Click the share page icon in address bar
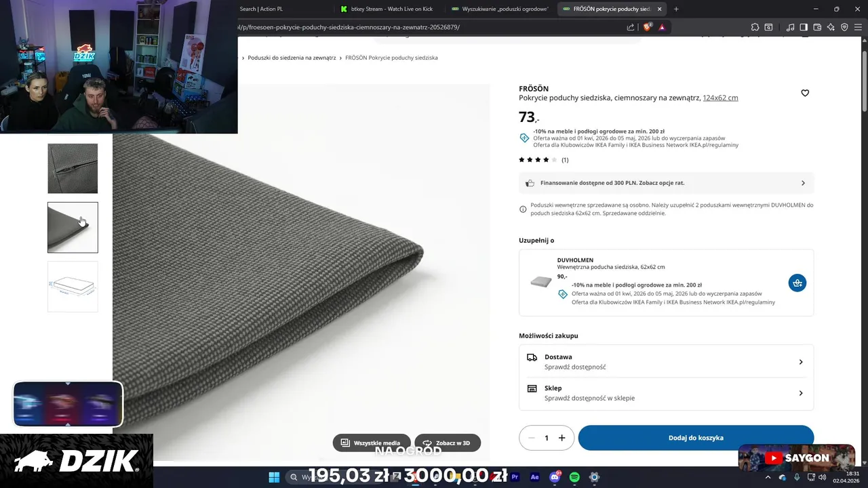Viewport: 868px width, 488px height. [x=631, y=27]
